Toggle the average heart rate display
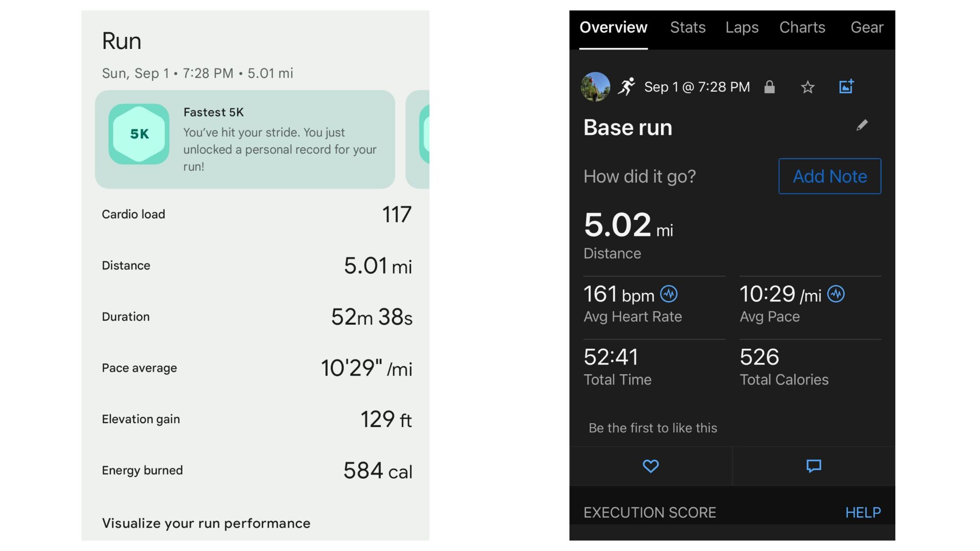Viewport: 980px width, 551px height. tap(670, 294)
